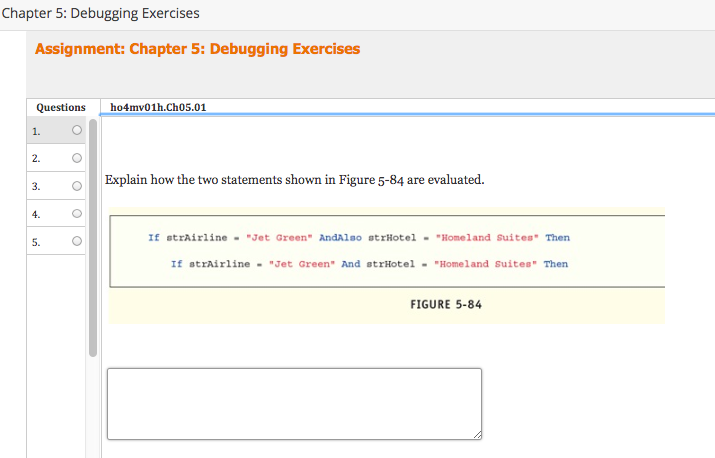The height and width of the screenshot is (458, 715).
Task: Select question 2 radio button
Action: point(77,158)
